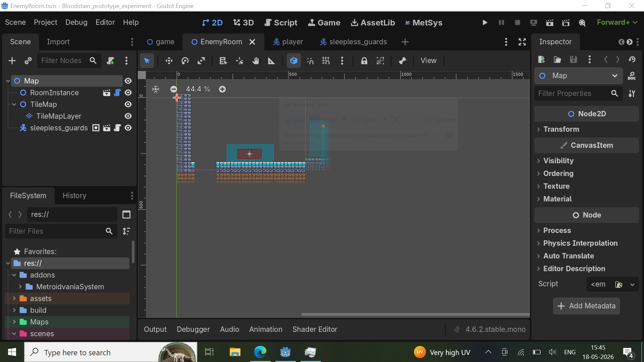Instantiate a child scene with link icon

pos(28,61)
